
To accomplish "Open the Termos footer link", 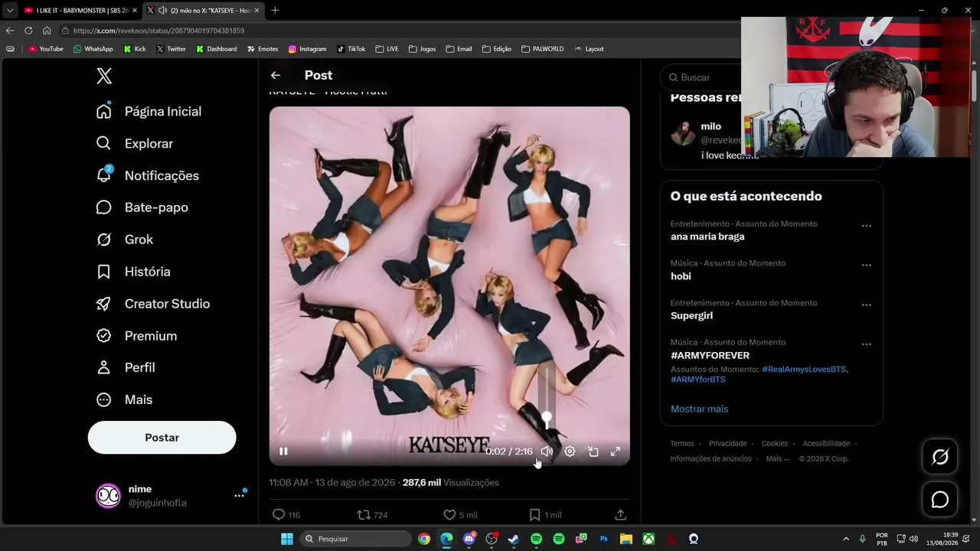I will [x=682, y=443].
